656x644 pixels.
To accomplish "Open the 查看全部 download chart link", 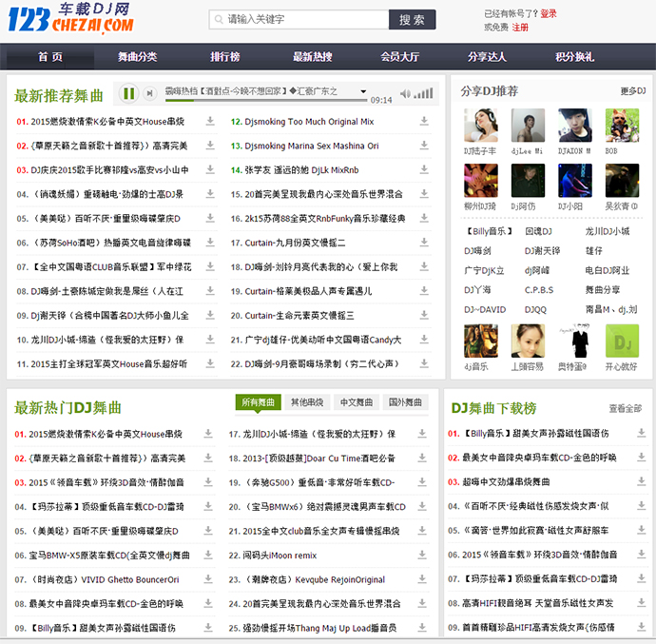I will (625, 408).
